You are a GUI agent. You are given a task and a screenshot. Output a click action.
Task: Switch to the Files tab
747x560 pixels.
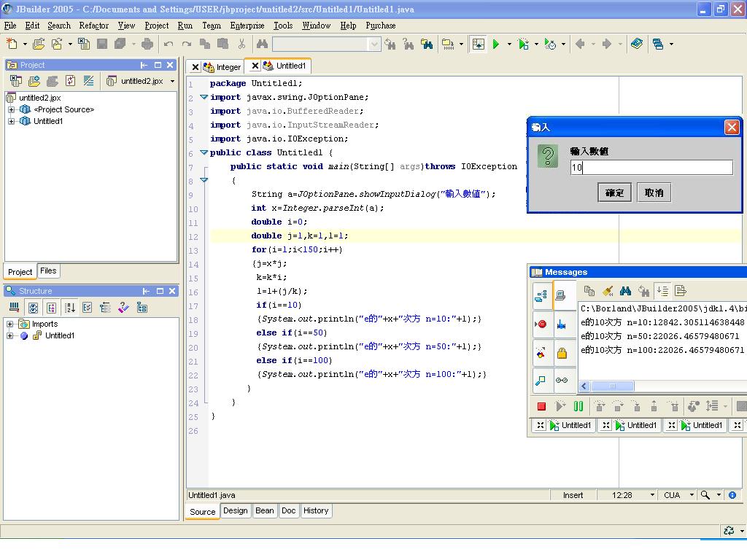tap(48, 271)
